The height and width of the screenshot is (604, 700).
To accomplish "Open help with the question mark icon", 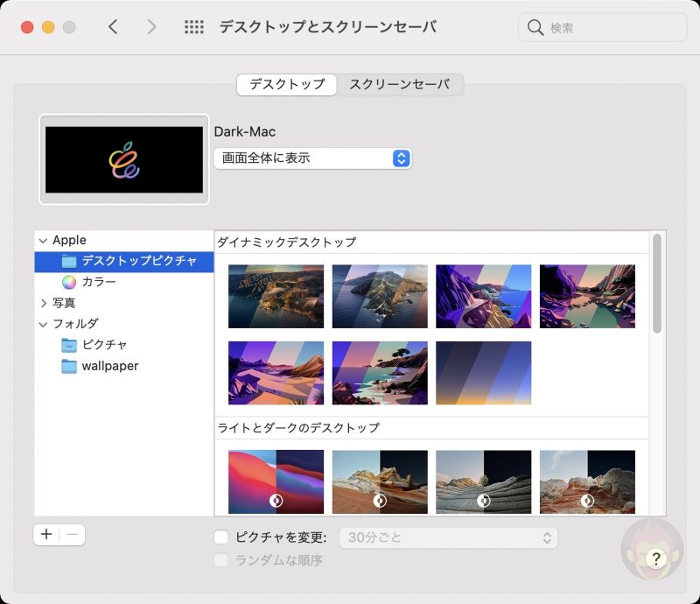I will tap(654, 558).
